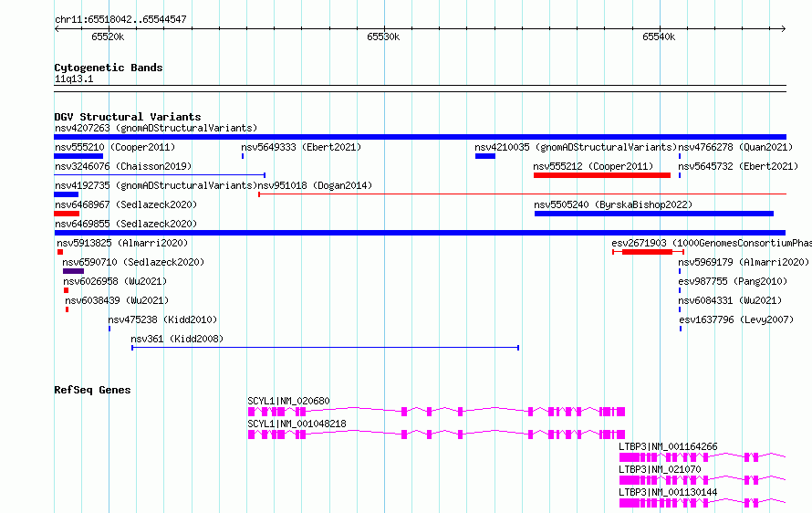The width and height of the screenshot is (812, 513).
Task: Click LTBP3|NM_001130144 transcript label
Action: pos(668,492)
